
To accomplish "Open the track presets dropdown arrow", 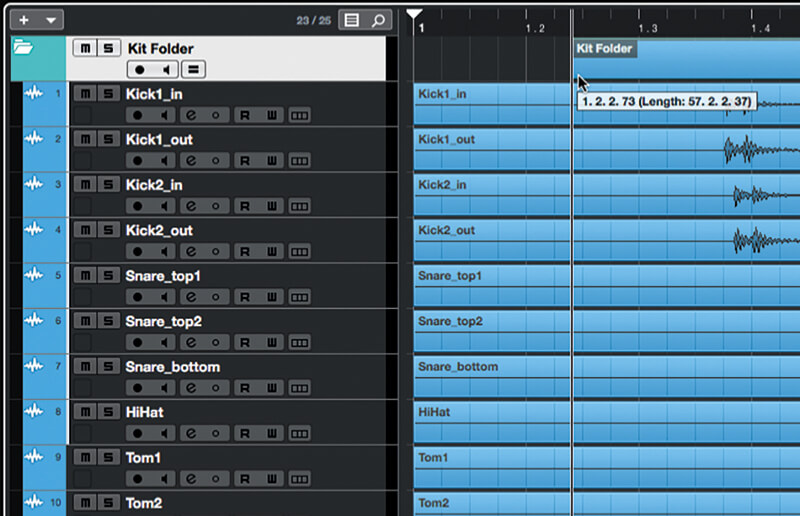I will coord(51,20).
